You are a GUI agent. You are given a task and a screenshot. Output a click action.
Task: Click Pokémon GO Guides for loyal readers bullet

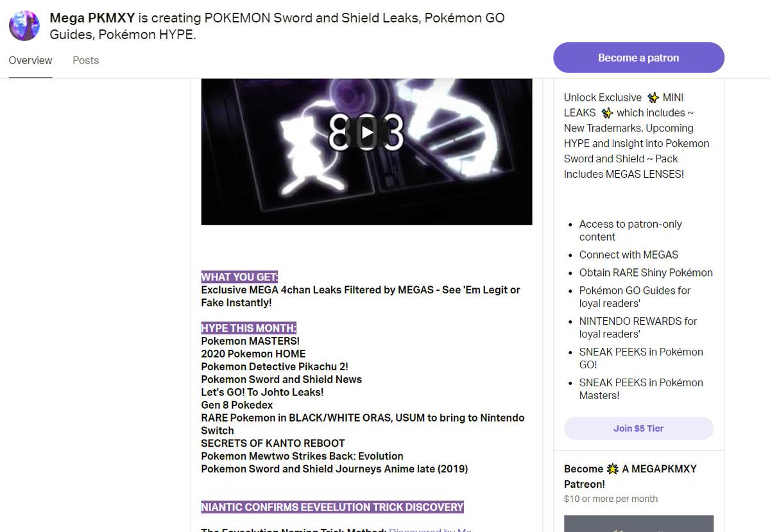click(635, 297)
